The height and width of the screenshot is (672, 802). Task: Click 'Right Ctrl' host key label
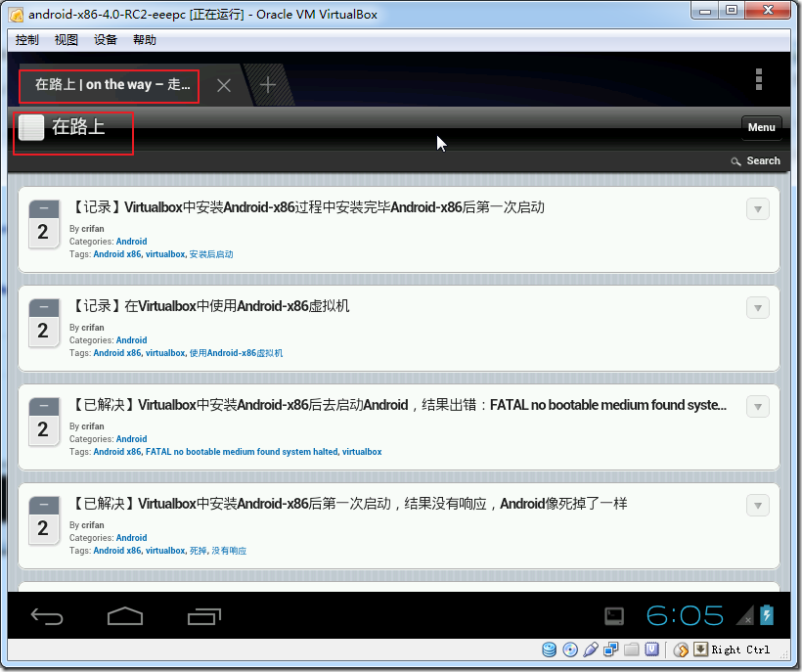point(740,650)
